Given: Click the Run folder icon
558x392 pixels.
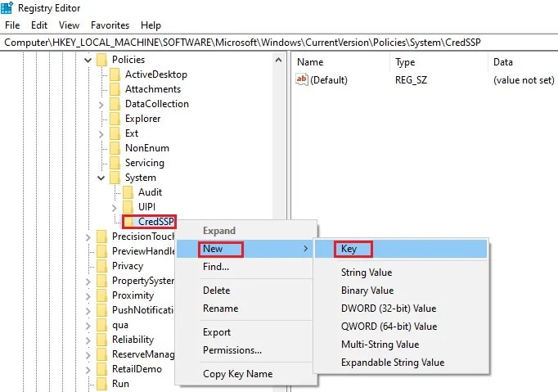Looking at the screenshot, I should (x=101, y=384).
